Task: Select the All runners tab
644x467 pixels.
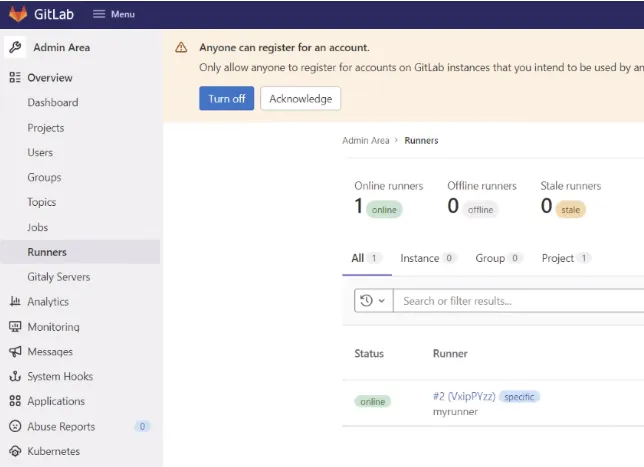Action: pos(367,258)
